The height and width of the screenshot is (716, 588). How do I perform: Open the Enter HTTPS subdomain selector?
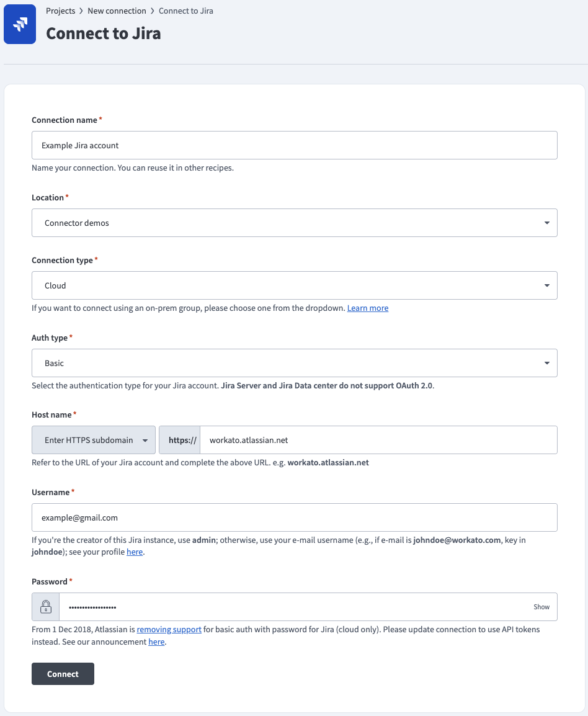click(x=93, y=439)
